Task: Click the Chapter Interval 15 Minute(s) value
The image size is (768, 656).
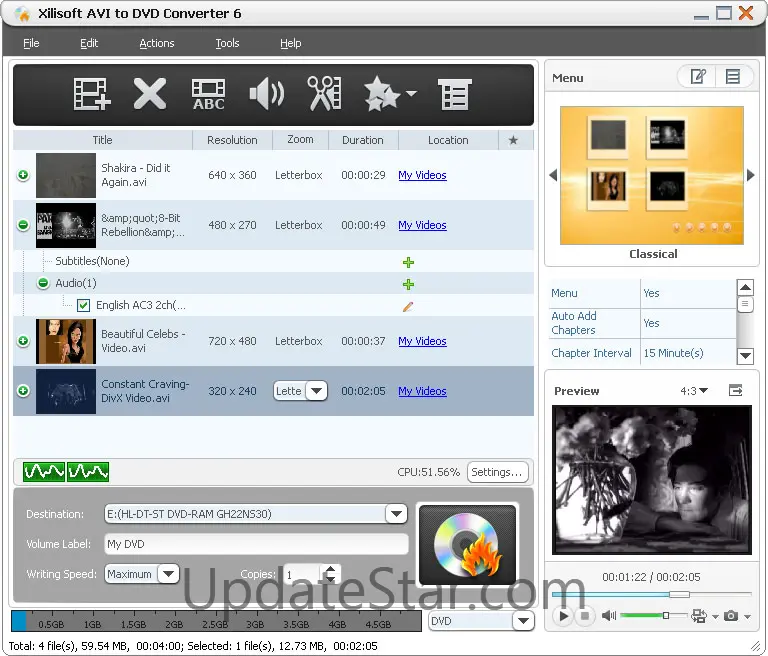Action: [x=673, y=353]
